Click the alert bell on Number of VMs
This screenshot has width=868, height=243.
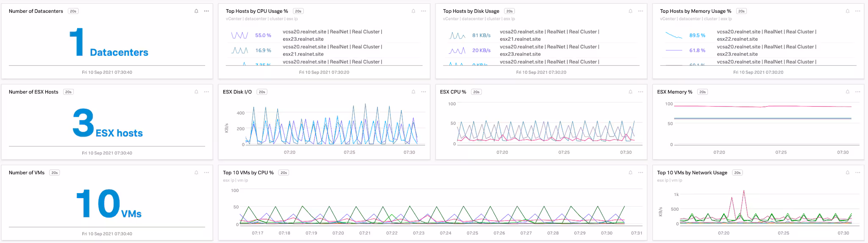tap(196, 173)
